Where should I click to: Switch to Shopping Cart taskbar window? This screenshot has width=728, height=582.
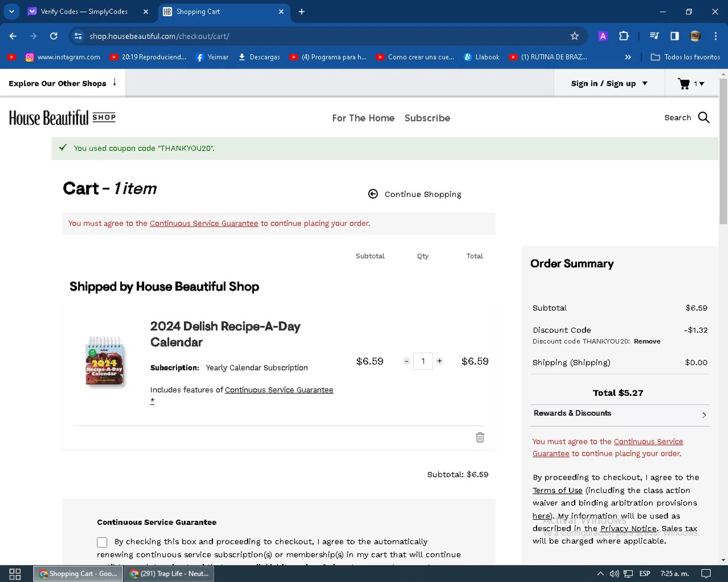pyautogui.click(x=78, y=574)
